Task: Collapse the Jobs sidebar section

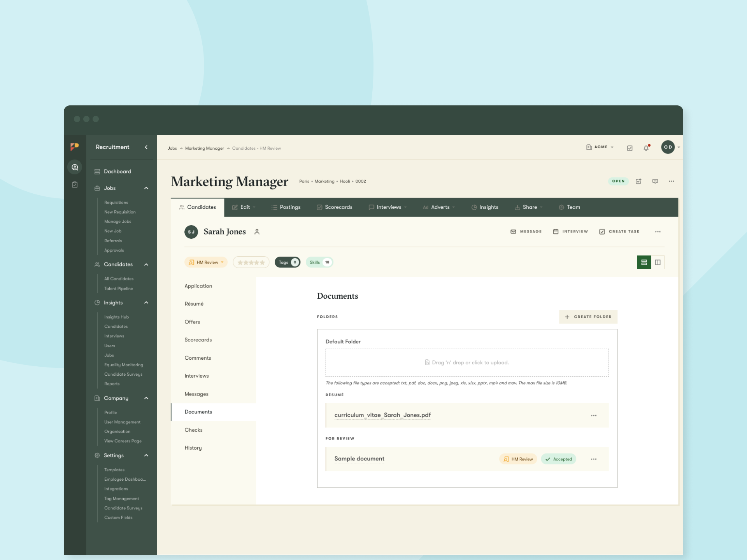Action: pos(146,188)
